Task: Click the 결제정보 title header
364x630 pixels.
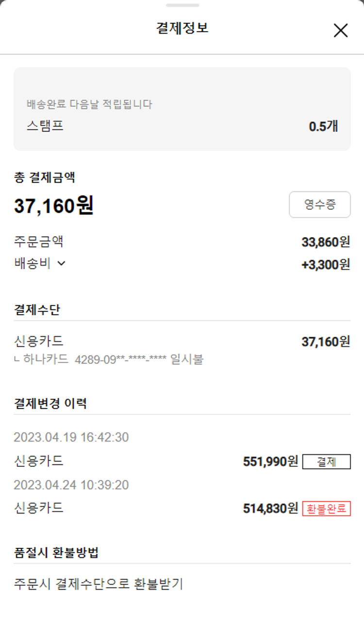Action: [x=182, y=28]
